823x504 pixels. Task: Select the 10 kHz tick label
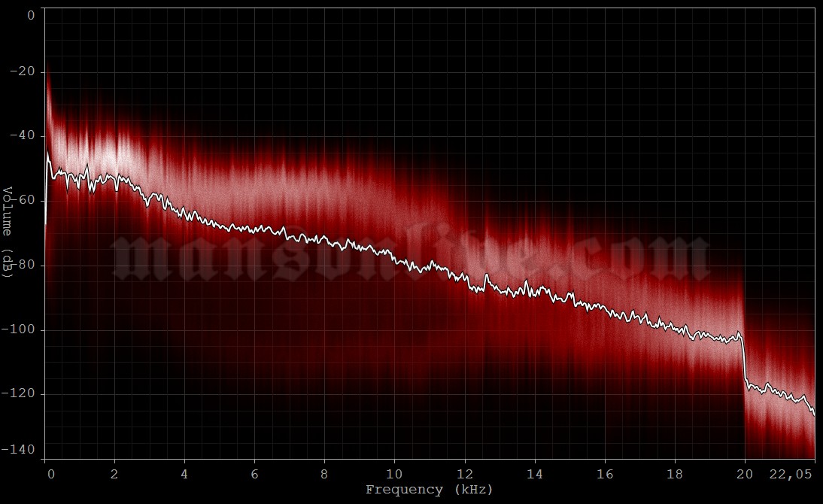(x=394, y=475)
